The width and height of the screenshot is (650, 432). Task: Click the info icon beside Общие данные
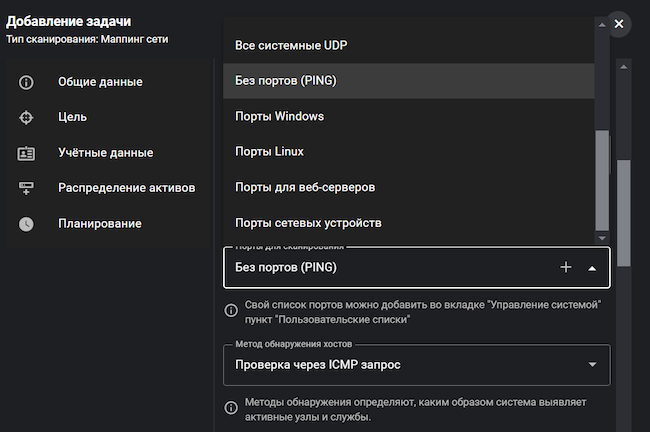26,82
